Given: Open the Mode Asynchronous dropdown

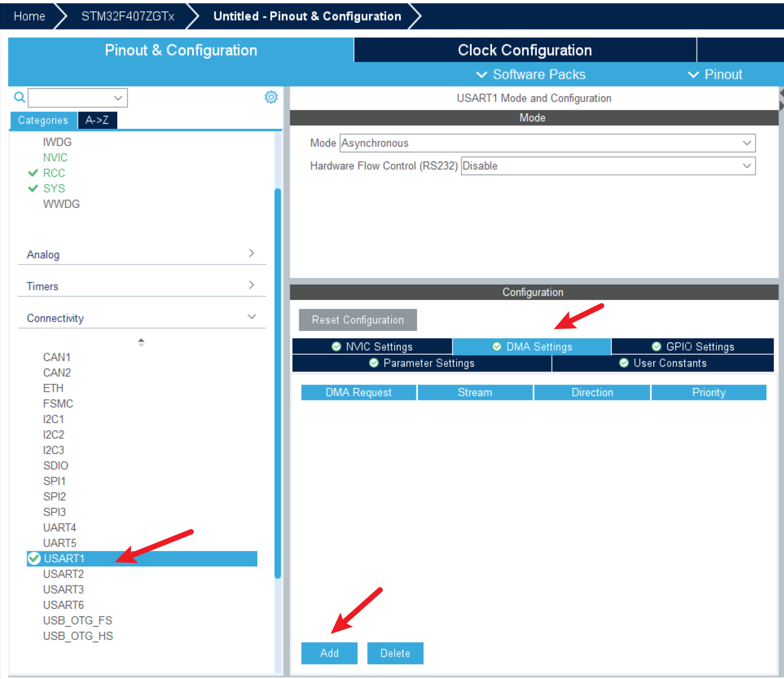Looking at the screenshot, I should pos(547,143).
